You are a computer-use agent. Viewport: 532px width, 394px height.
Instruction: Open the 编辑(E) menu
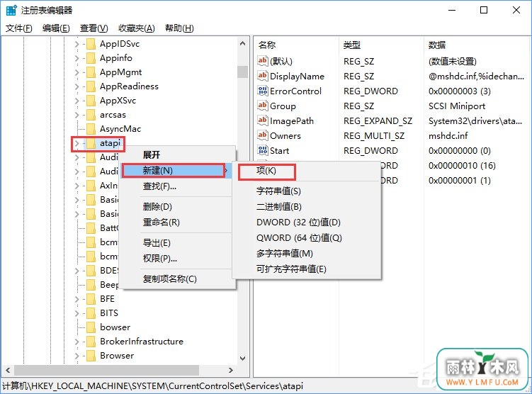(x=56, y=28)
